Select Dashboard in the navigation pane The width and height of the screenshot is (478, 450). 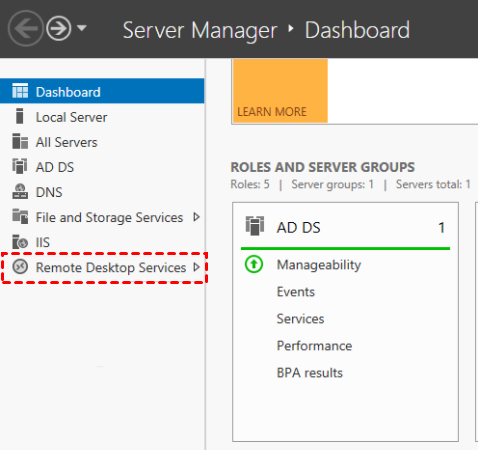[x=102, y=91]
